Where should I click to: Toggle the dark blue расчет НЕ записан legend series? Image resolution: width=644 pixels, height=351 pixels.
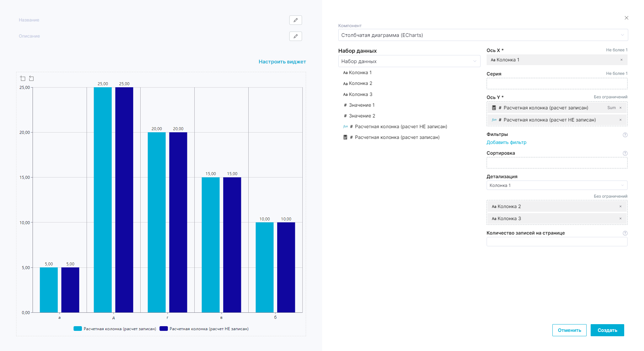pos(204,329)
